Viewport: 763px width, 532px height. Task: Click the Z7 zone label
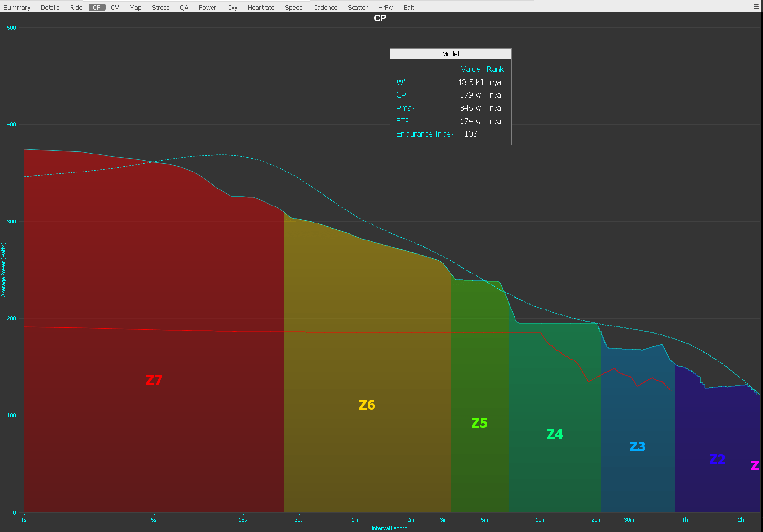click(x=154, y=380)
